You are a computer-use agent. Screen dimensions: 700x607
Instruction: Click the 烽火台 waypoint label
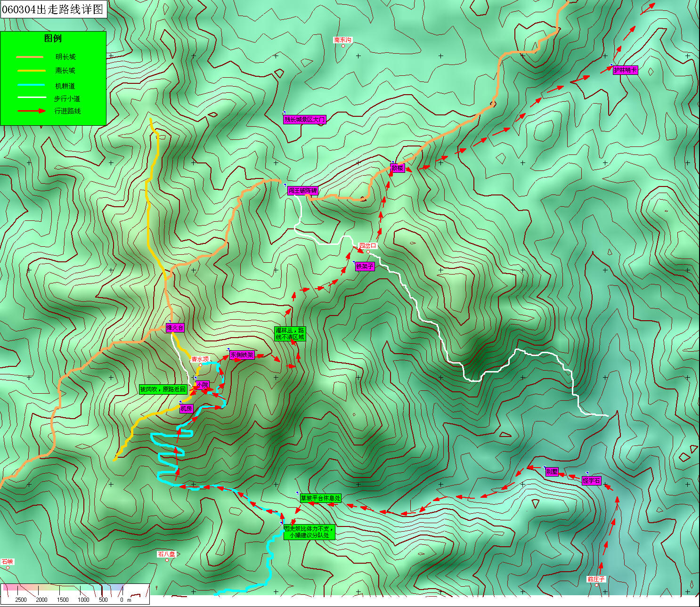pos(175,328)
